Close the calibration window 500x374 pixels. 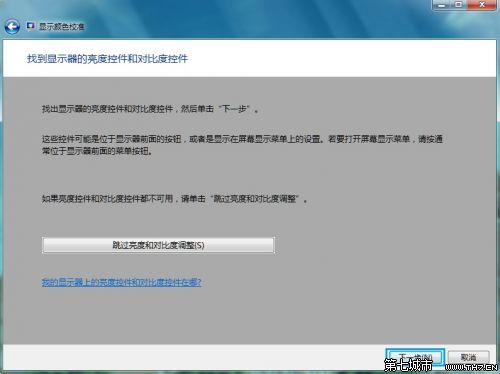click(482, 5)
